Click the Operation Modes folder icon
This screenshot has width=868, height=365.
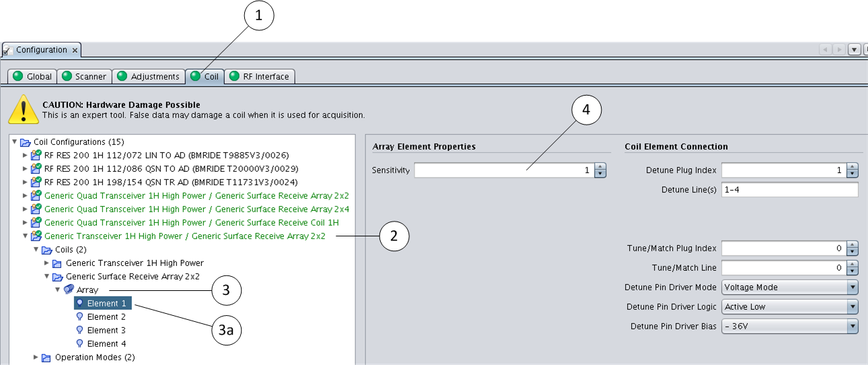47,358
